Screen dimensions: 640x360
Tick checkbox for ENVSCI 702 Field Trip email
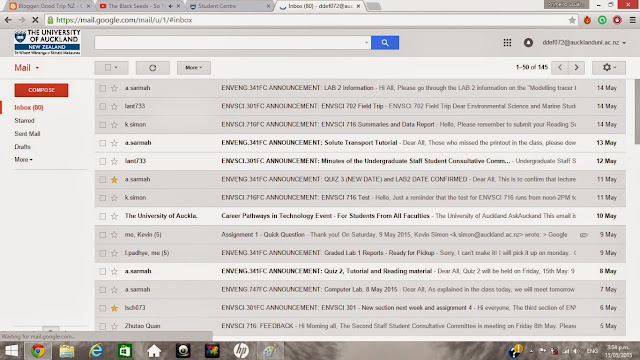click(103, 107)
